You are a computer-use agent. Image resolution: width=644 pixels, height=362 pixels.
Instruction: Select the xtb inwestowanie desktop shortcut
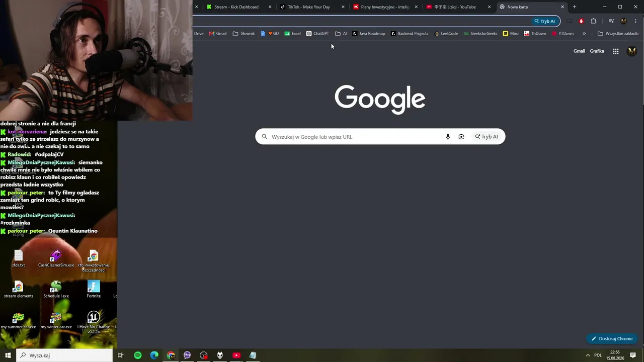pyautogui.click(x=94, y=261)
